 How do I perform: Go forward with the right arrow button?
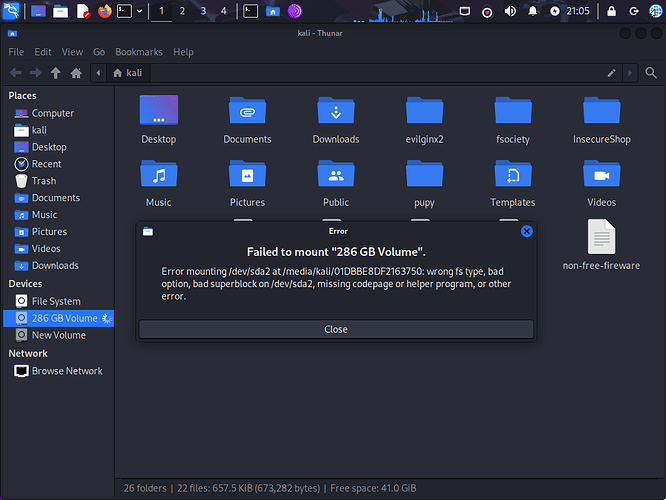36,73
